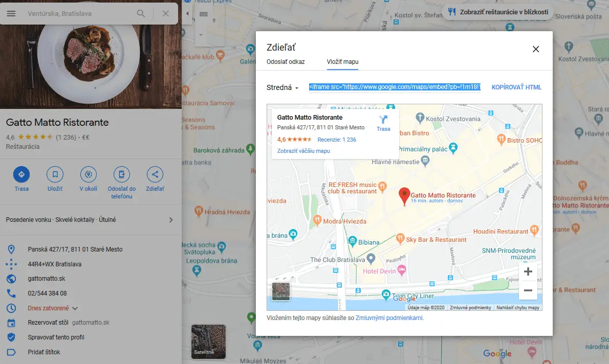
Task: Select the Vložiť mapu tab
Action: 342,62
